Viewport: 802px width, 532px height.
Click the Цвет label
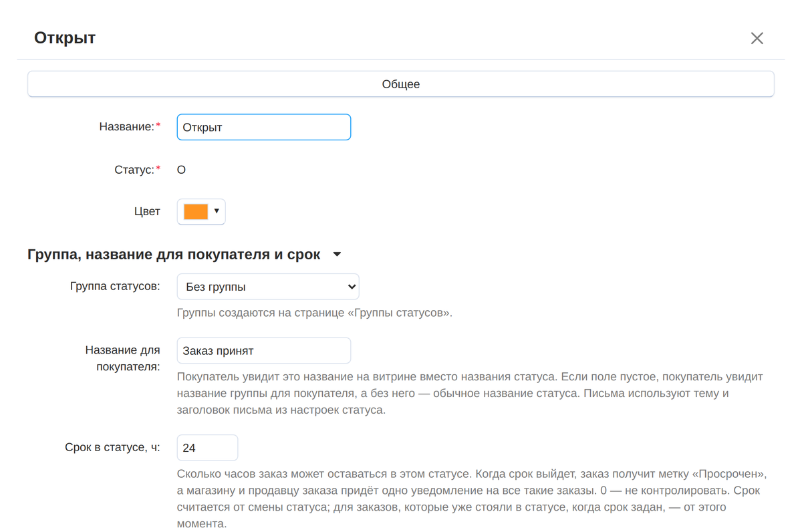click(x=147, y=212)
